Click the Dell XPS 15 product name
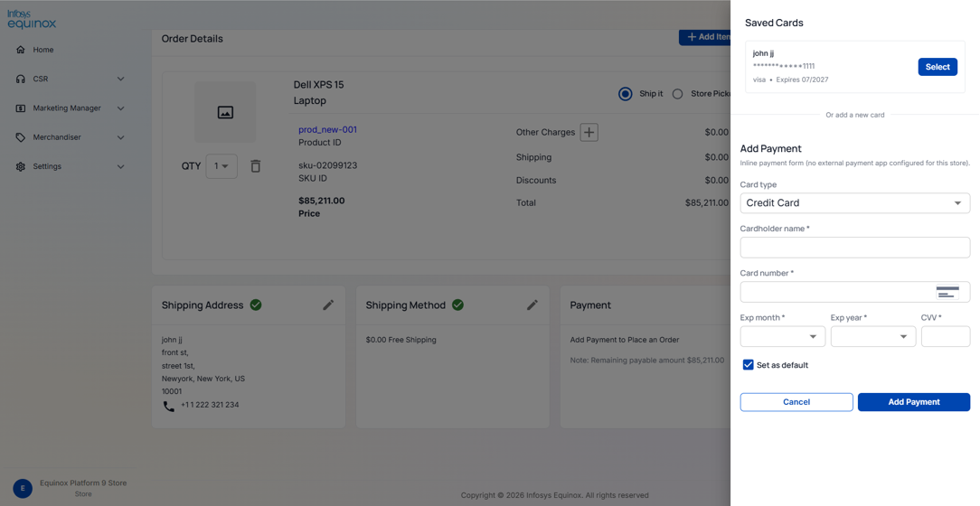The width and height of the screenshot is (980, 506). (x=319, y=85)
